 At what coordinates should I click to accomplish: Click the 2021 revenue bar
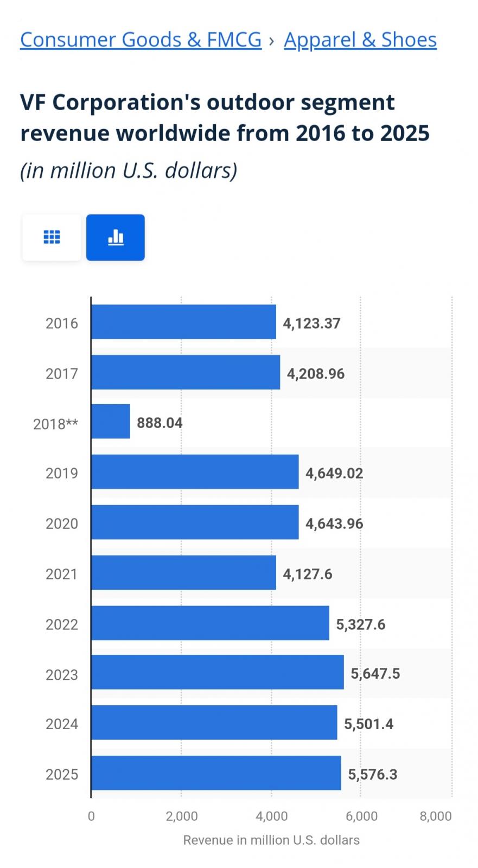point(184,572)
